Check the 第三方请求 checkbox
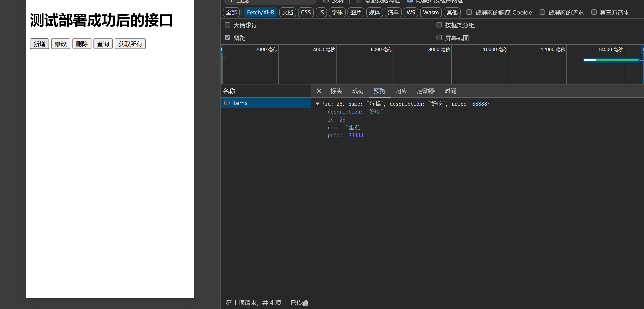 coord(594,12)
